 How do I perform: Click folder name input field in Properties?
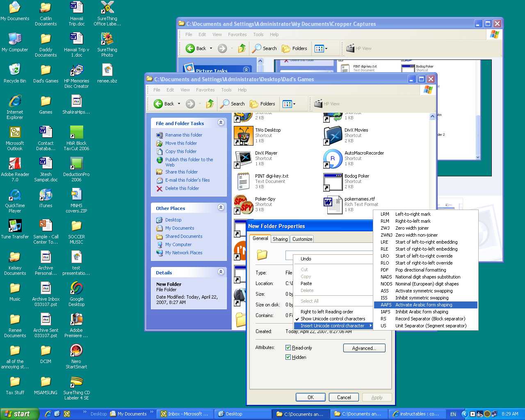[329, 255]
